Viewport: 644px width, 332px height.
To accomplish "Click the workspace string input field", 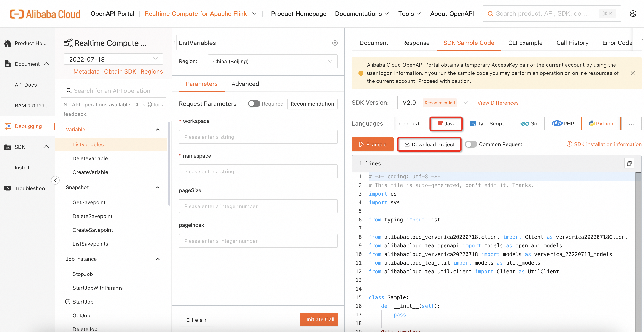I will pos(258,137).
